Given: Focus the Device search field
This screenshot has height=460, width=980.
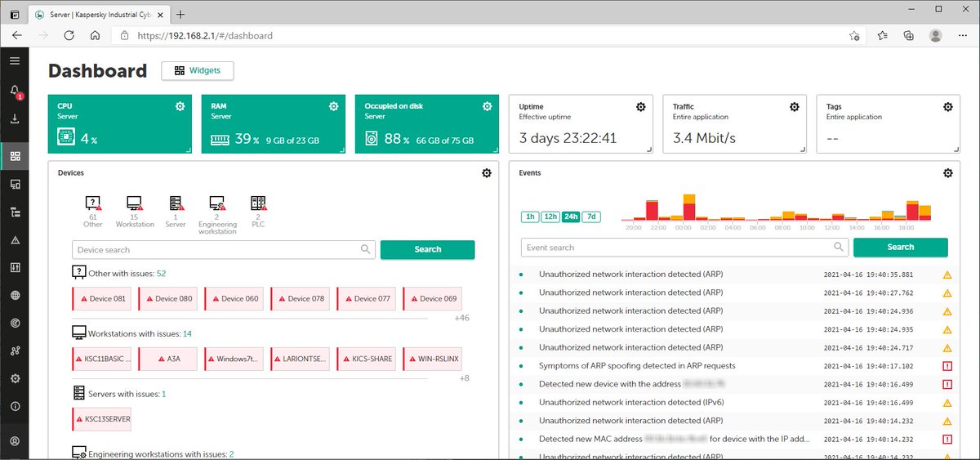Looking at the screenshot, I should coord(224,250).
